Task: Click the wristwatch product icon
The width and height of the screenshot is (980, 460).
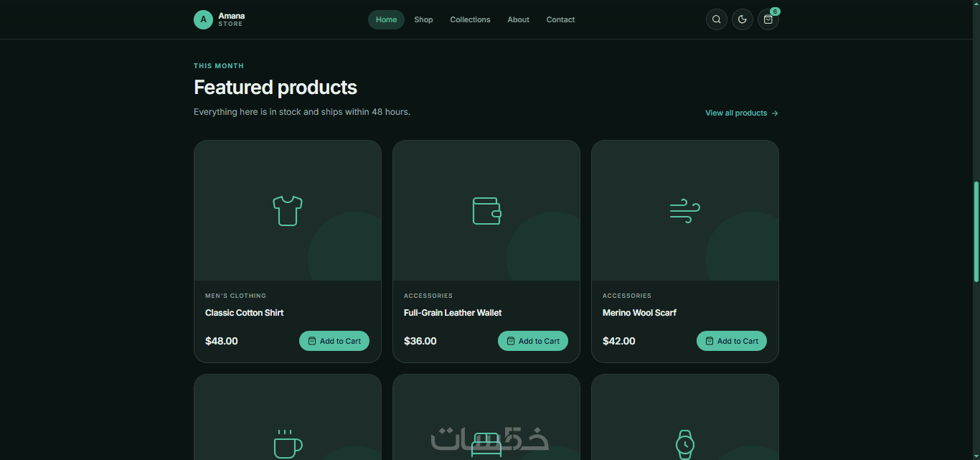Action: click(685, 444)
